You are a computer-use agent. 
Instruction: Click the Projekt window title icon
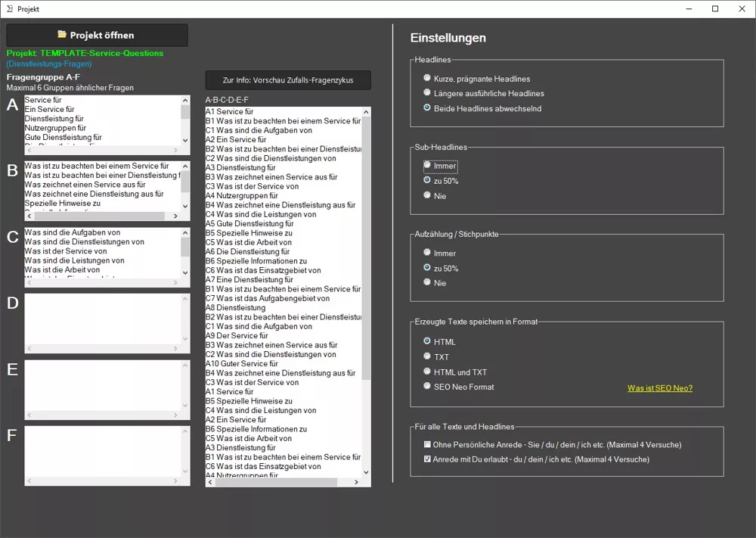pyautogui.click(x=10, y=8)
